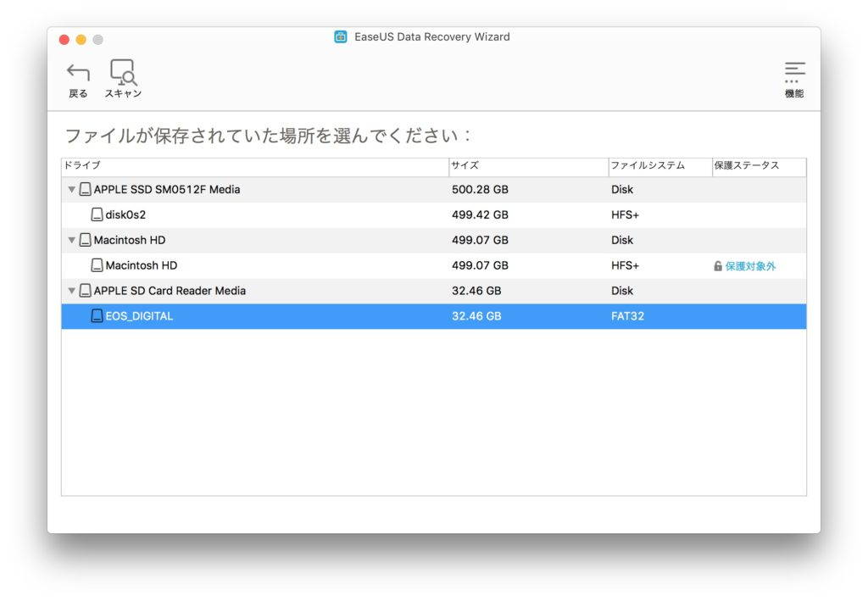Click 32.46 GB in SD Card Reader row
Image resolution: width=868 pixels, height=601 pixels.
pos(476,291)
